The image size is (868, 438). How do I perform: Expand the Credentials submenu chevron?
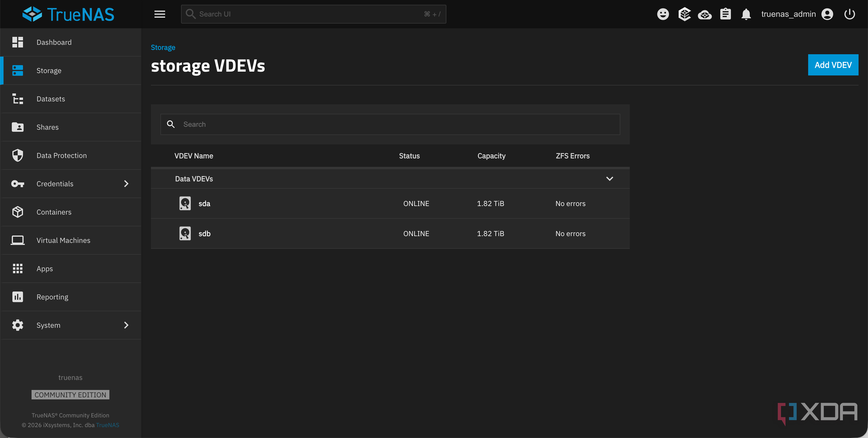[126, 184]
